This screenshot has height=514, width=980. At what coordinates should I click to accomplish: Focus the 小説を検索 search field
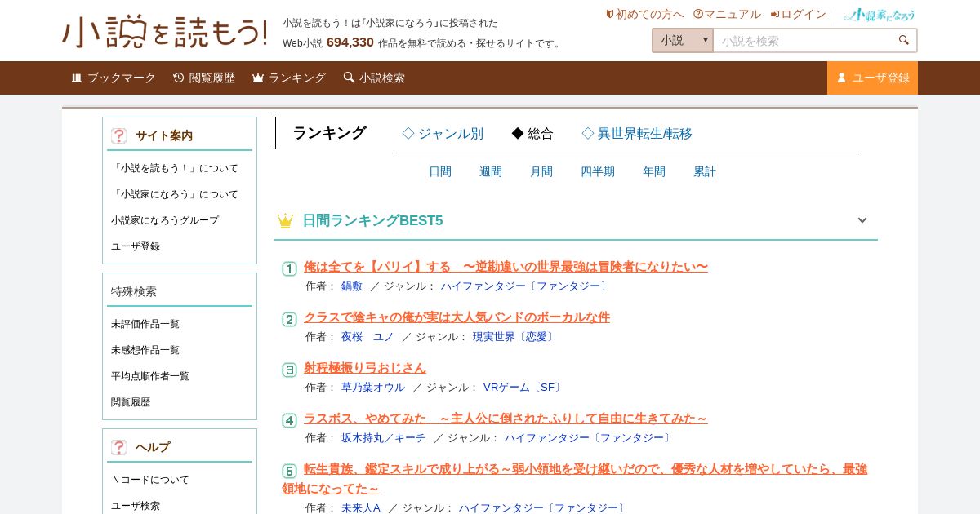(x=804, y=40)
